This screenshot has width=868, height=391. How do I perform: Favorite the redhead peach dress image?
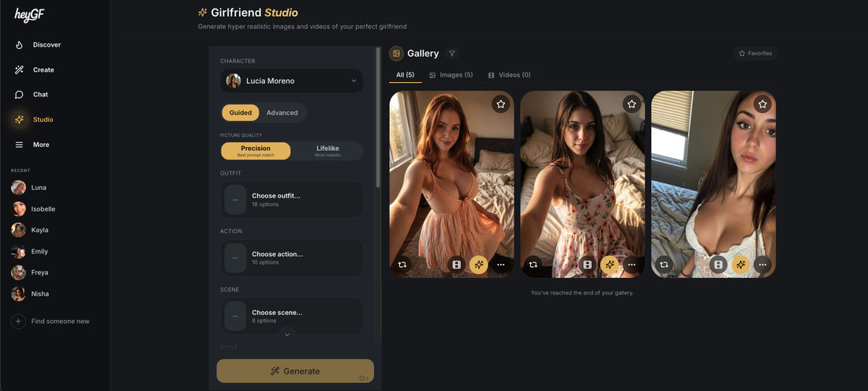(500, 103)
